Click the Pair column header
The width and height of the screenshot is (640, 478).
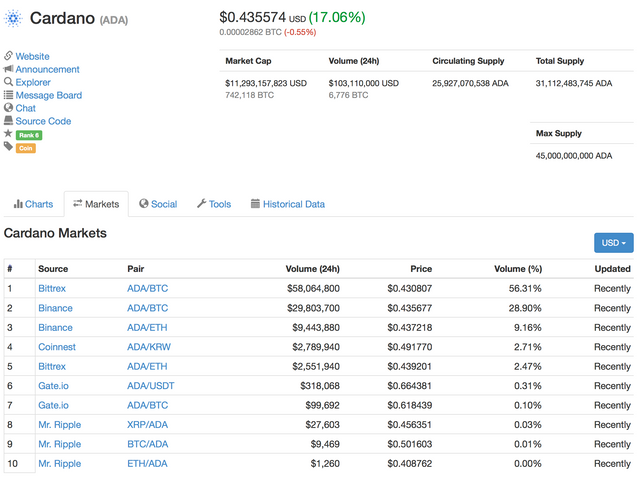coord(136,269)
